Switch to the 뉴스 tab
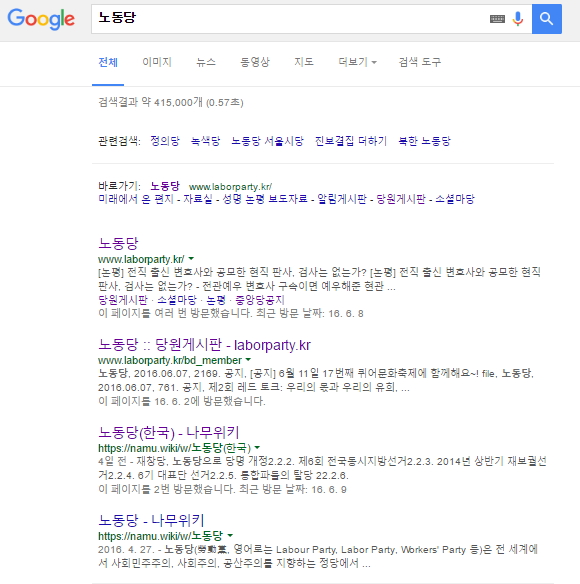This screenshot has height=584, width=580. point(206,62)
